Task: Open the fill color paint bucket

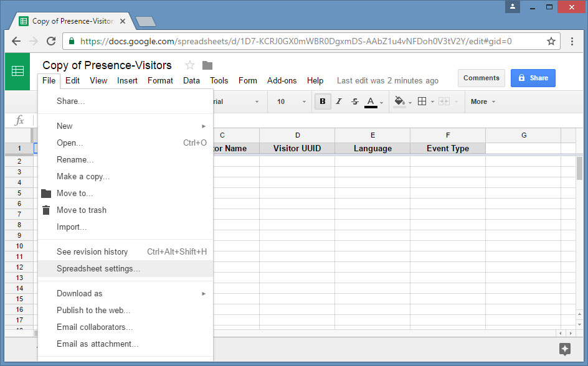Action: coord(400,101)
